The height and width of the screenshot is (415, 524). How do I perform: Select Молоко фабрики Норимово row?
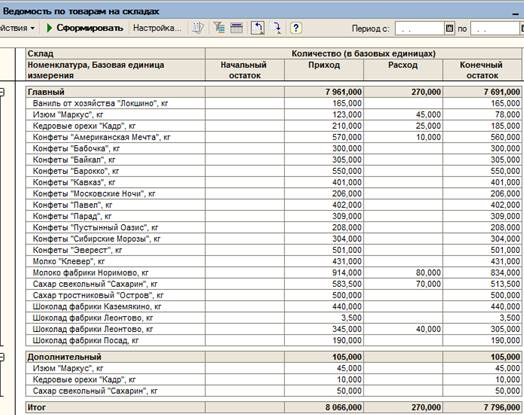pyautogui.click(x=273, y=273)
